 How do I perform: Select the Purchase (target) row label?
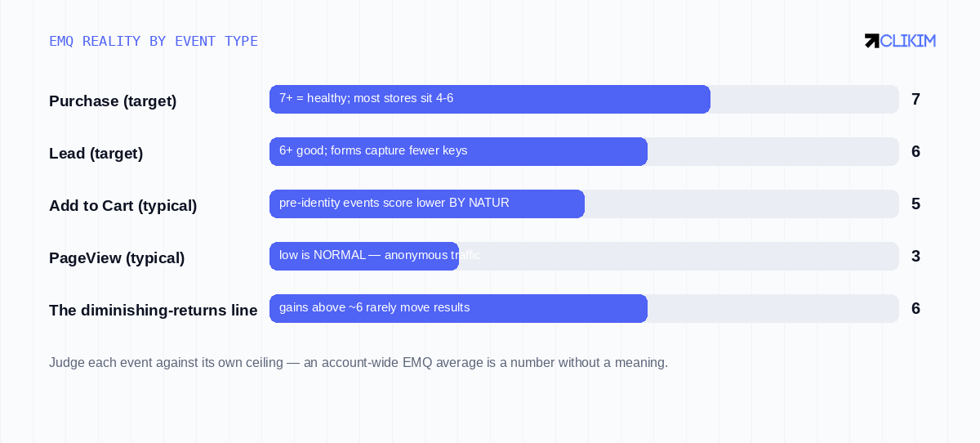[x=113, y=101]
